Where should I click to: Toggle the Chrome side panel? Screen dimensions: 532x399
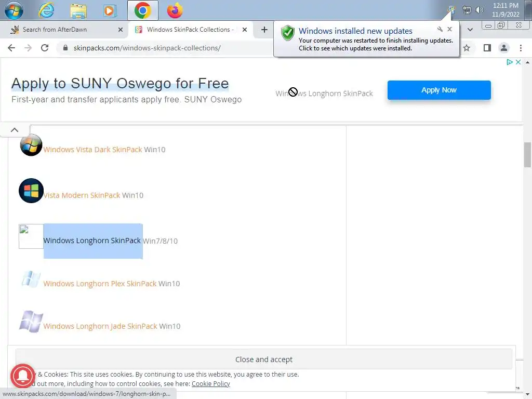(x=487, y=48)
